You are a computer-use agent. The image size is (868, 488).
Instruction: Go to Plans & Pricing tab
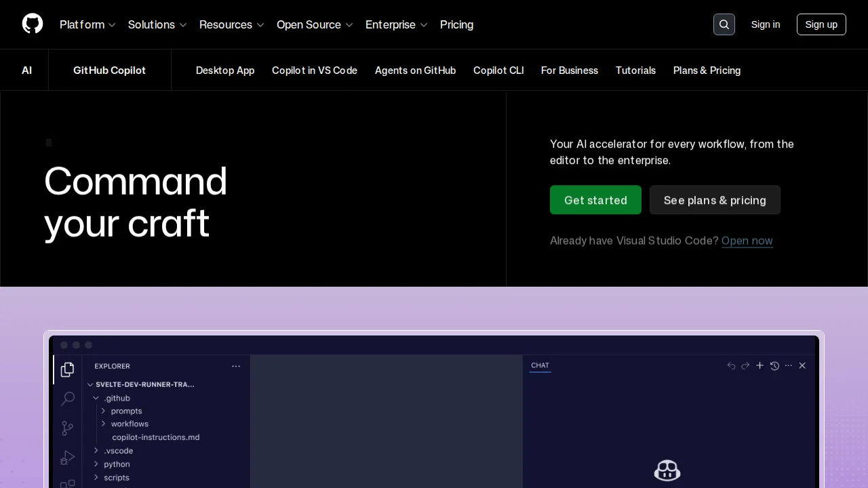click(707, 70)
